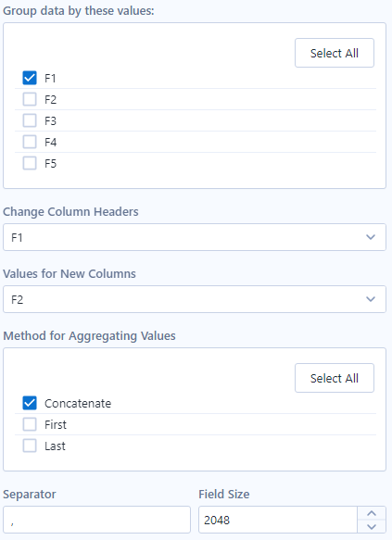The width and height of the screenshot is (392, 540).
Task: Decrease Field Size with down arrow
Action: [x=372, y=526]
